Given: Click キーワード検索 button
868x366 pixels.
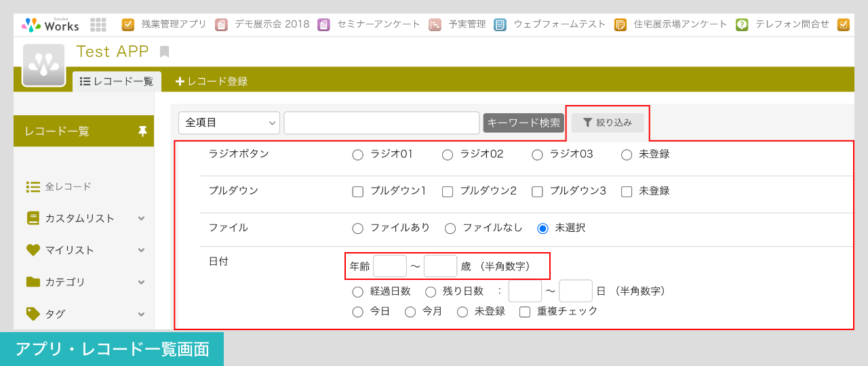Looking at the screenshot, I should (x=524, y=123).
